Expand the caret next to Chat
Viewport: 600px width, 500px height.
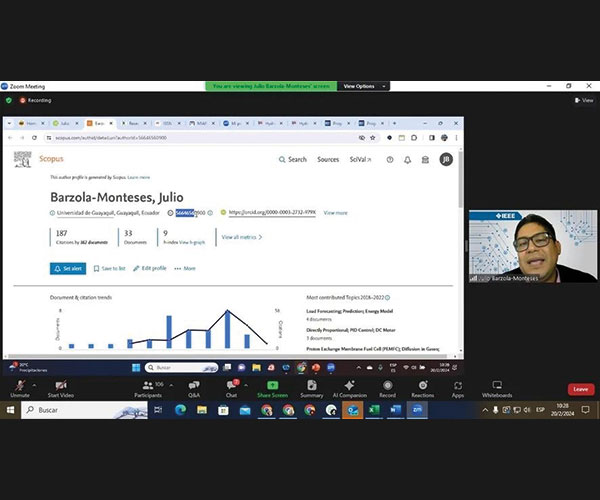pos(246,385)
